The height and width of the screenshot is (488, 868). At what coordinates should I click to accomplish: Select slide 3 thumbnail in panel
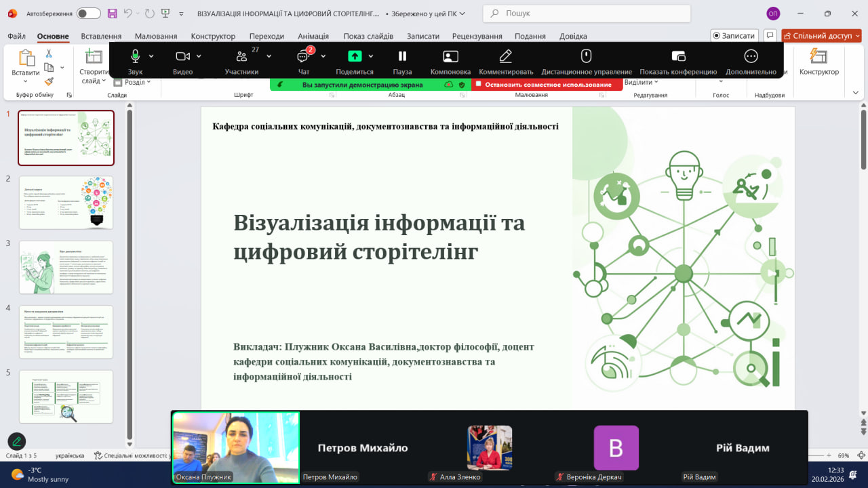66,267
